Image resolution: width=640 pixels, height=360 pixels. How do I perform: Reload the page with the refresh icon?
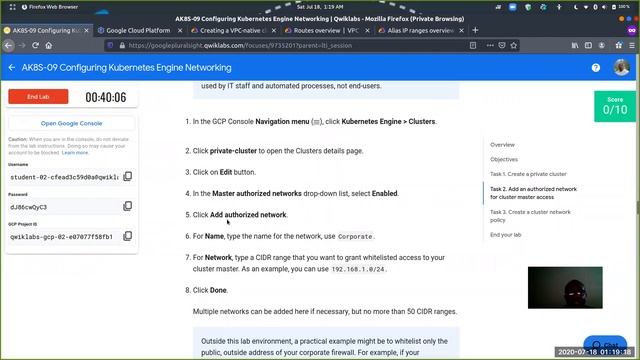[x=36, y=46]
